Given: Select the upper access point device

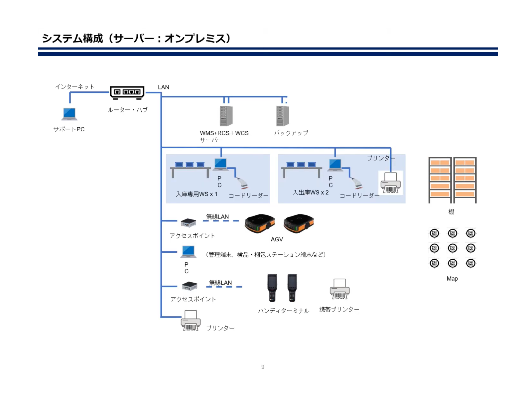Looking at the screenshot, I should [x=188, y=222].
